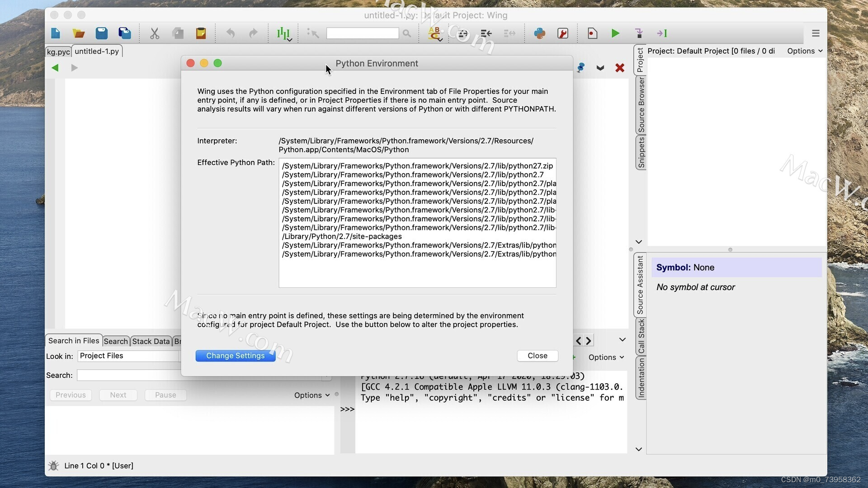Open the Project panel Options dropdown
The width and height of the screenshot is (868, 488).
(x=804, y=51)
